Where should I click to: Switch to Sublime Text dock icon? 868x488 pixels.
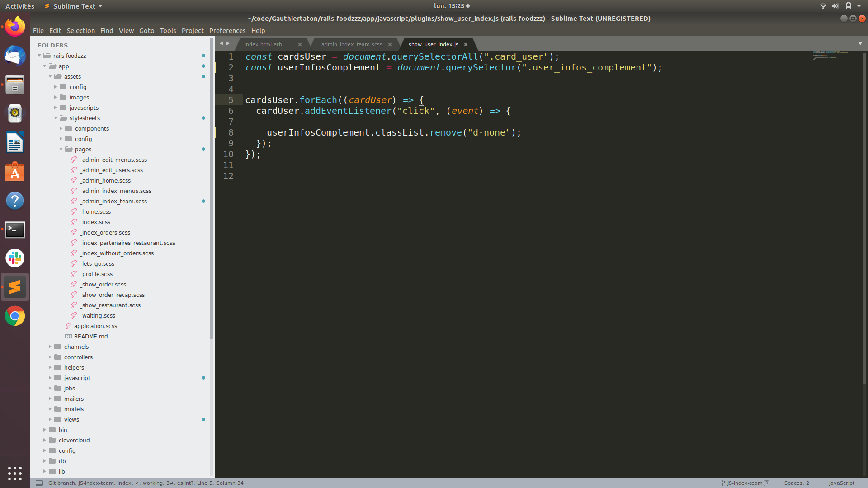[15, 287]
